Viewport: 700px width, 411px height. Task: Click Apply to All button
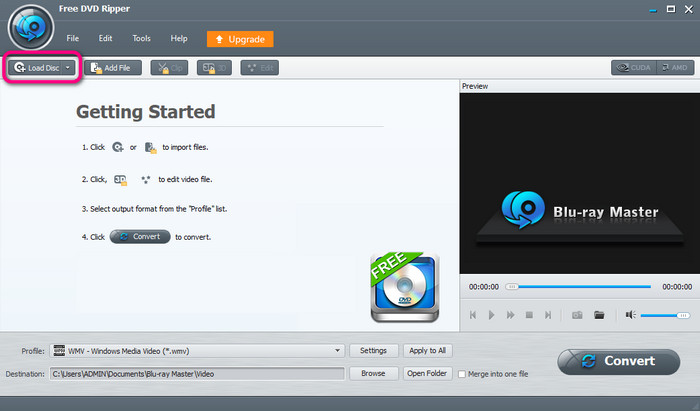(x=428, y=351)
